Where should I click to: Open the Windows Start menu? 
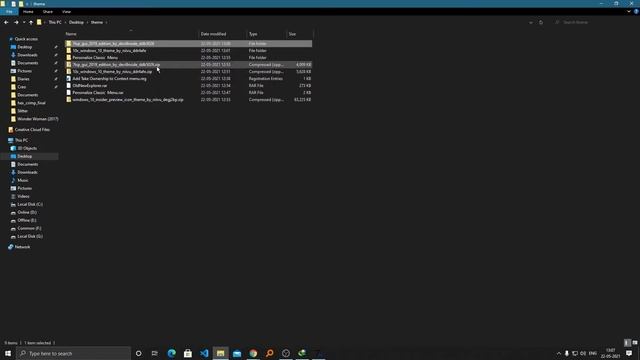(x=8, y=353)
